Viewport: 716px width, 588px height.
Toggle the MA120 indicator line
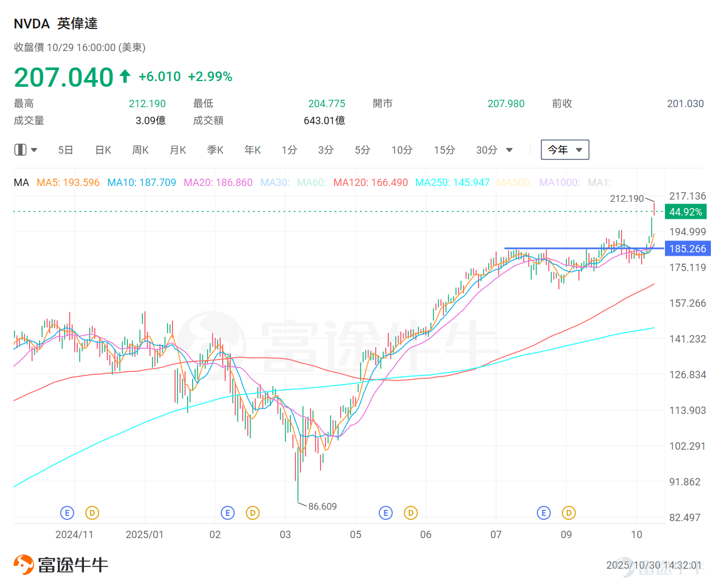click(x=371, y=183)
